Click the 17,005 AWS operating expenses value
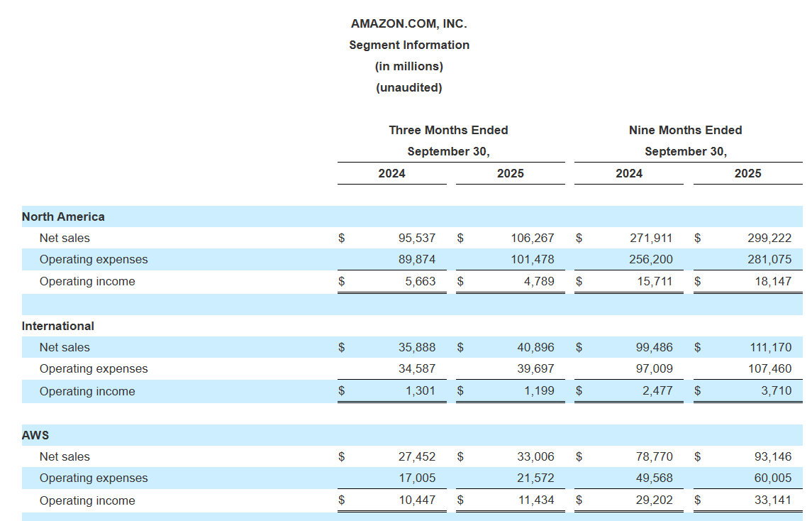 point(417,478)
